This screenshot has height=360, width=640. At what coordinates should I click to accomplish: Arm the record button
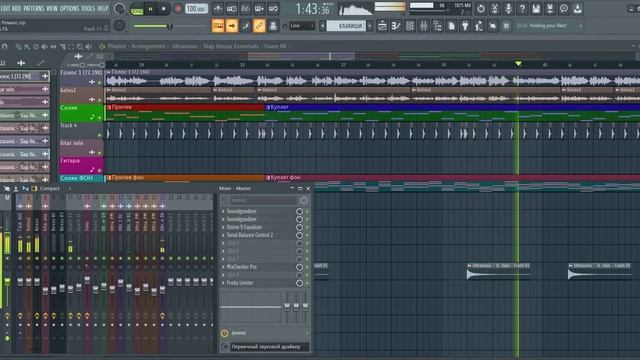tap(178, 9)
